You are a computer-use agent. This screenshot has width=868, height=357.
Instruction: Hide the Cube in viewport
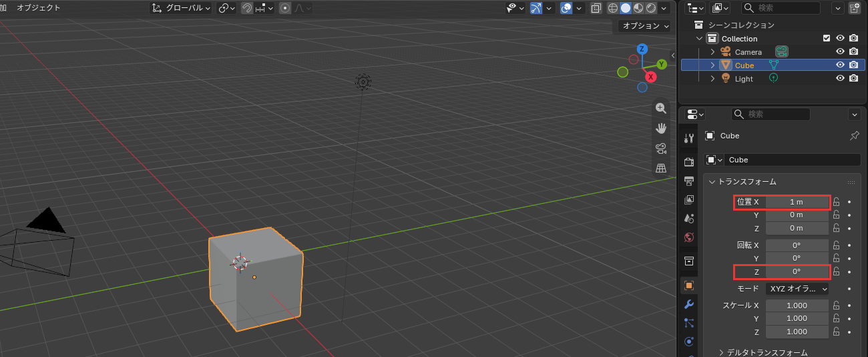(841, 66)
